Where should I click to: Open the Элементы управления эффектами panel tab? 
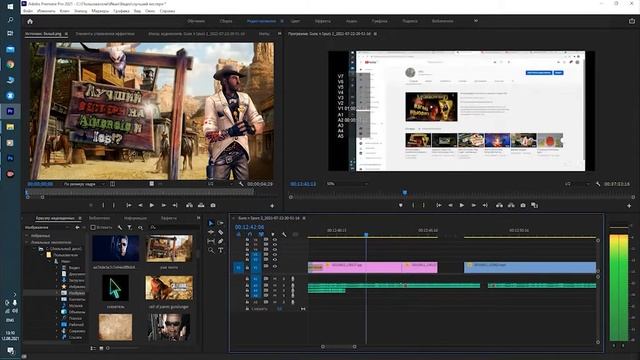pyautogui.click(x=105, y=34)
